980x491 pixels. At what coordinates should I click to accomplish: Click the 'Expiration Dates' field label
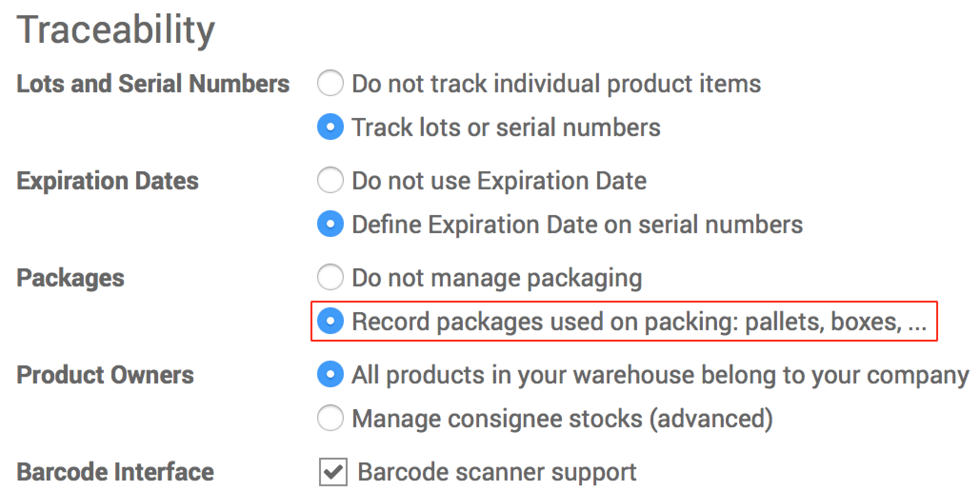click(x=107, y=181)
